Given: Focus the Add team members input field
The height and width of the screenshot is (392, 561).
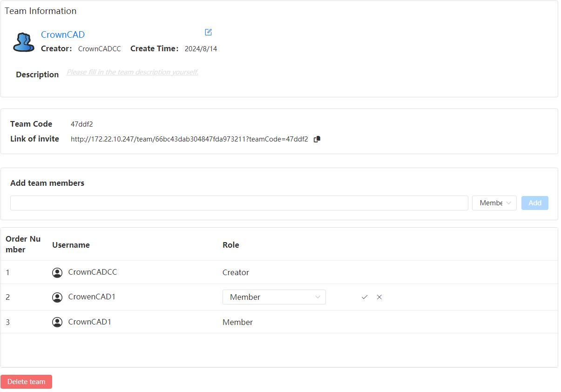Looking at the screenshot, I should (x=239, y=203).
